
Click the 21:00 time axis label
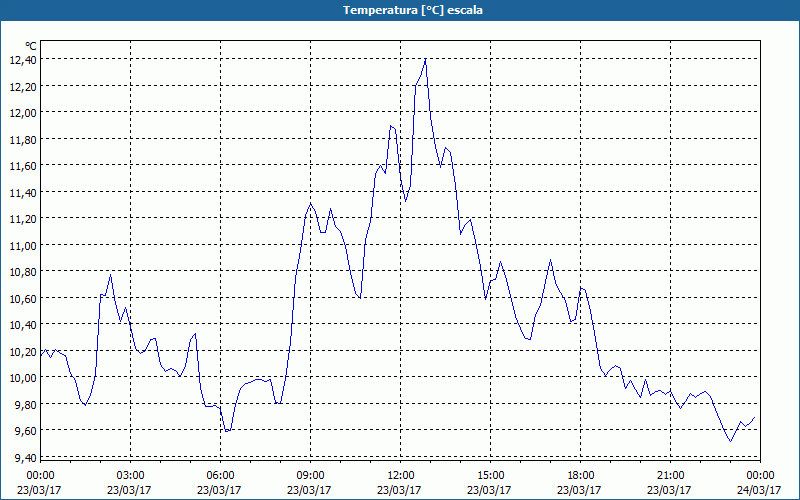pos(670,476)
